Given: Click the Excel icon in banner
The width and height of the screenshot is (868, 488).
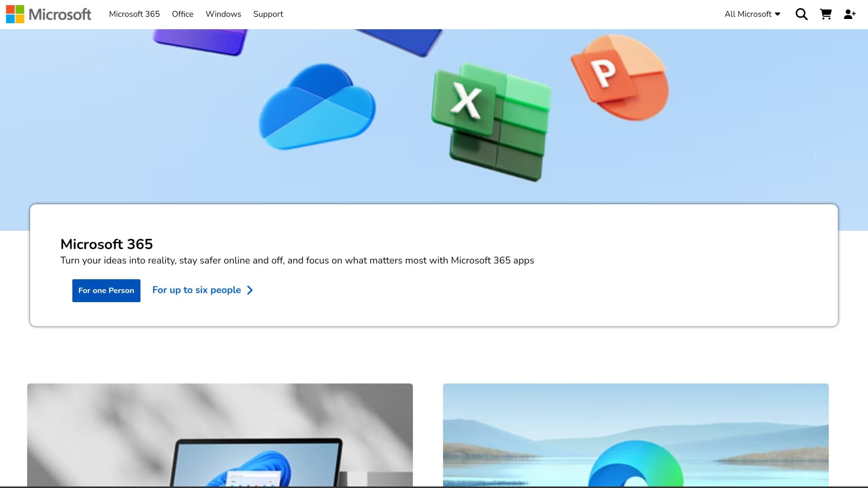Looking at the screenshot, I should (491, 122).
